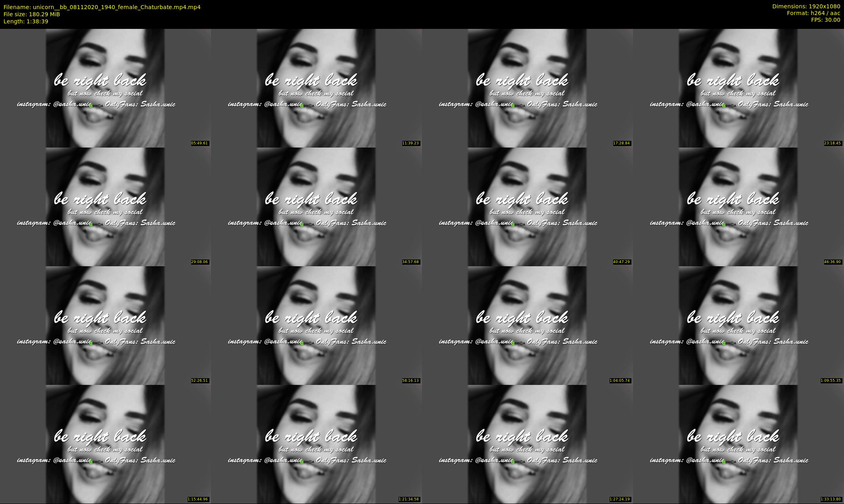Click the FPS 30.00 header text

tap(825, 20)
